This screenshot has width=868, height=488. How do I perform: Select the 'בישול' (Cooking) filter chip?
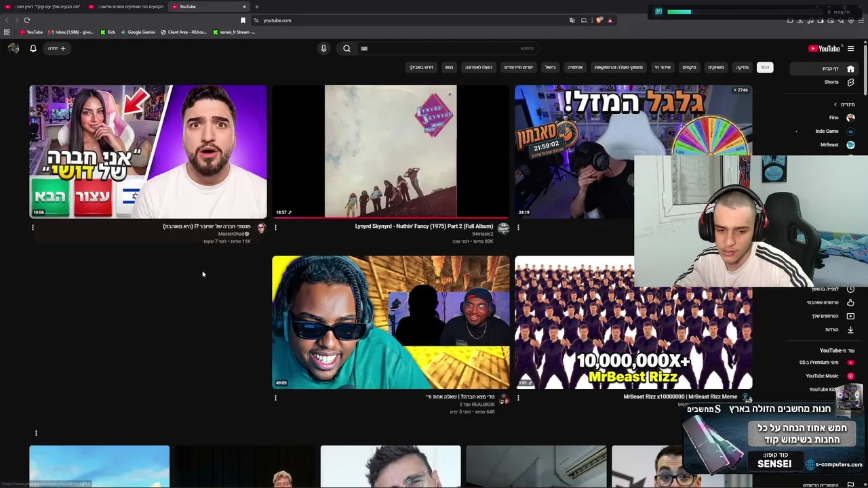point(550,67)
